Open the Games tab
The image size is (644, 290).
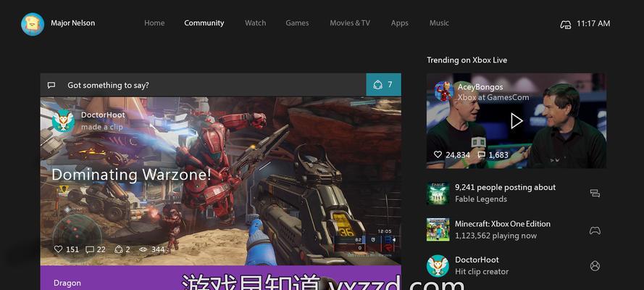(297, 23)
